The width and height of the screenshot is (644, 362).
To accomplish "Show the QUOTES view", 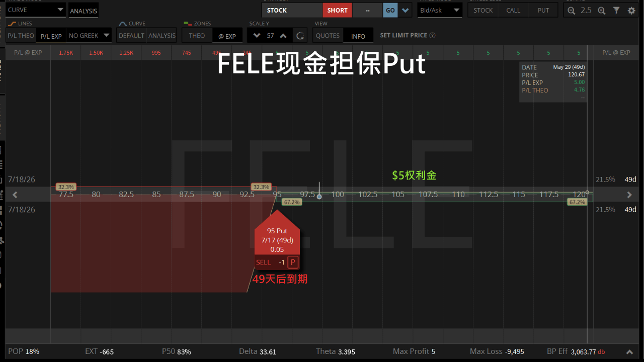I will pos(328,36).
